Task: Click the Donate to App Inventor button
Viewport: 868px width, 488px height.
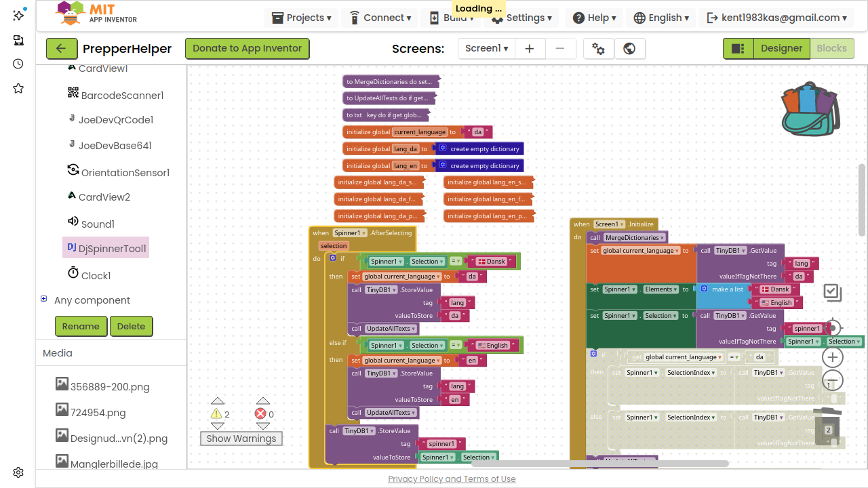Action: pyautogui.click(x=247, y=48)
